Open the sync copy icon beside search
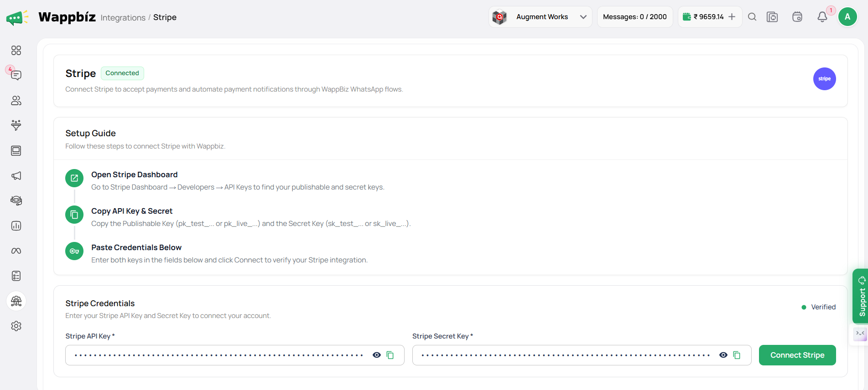This screenshot has width=868, height=390. tap(772, 17)
